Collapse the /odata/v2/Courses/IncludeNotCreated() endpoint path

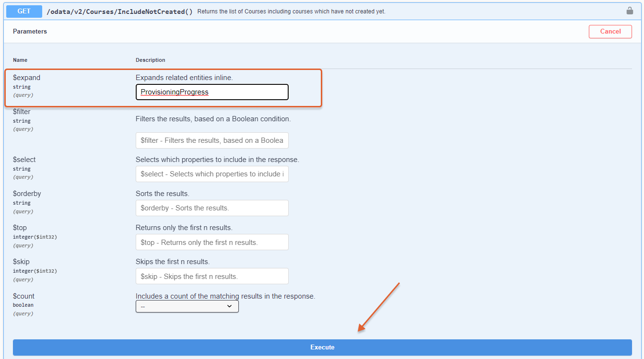(119, 12)
